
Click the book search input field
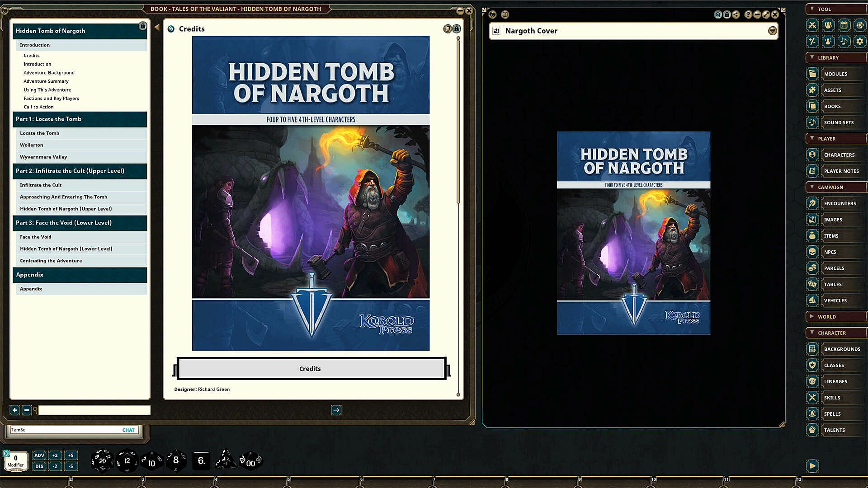click(x=94, y=410)
